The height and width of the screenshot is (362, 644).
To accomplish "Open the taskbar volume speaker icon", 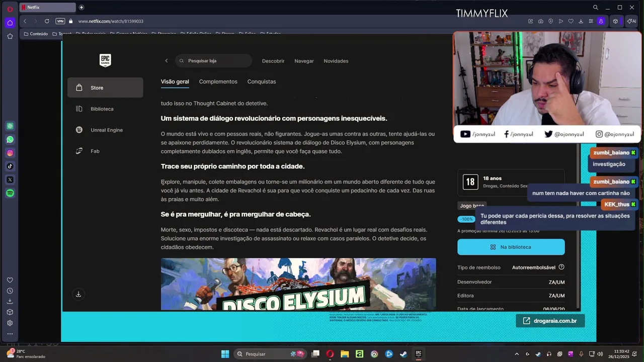I will click(x=600, y=354).
